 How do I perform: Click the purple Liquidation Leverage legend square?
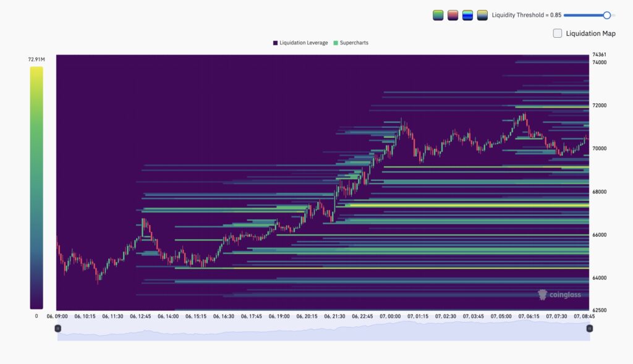(275, 43)
